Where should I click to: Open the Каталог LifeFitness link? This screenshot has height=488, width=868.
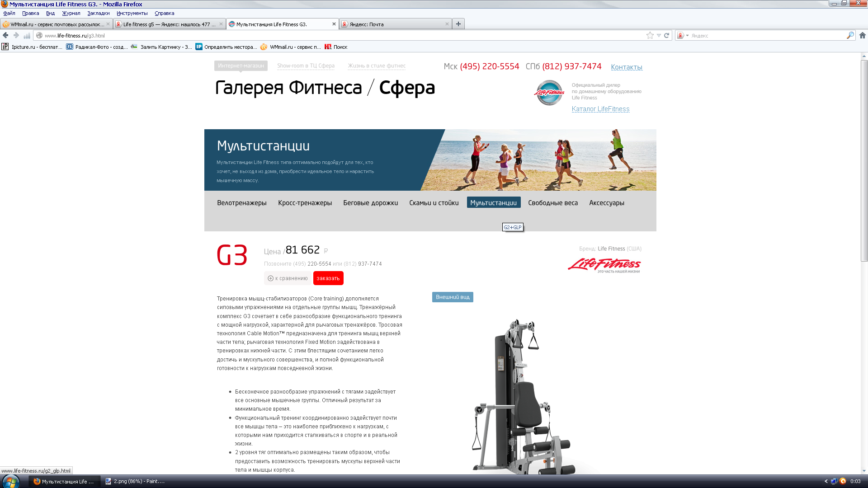click(600, 109)
